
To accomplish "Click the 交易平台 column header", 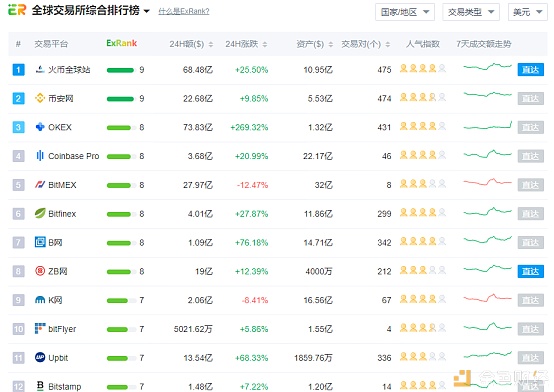I will click(51, 44).
